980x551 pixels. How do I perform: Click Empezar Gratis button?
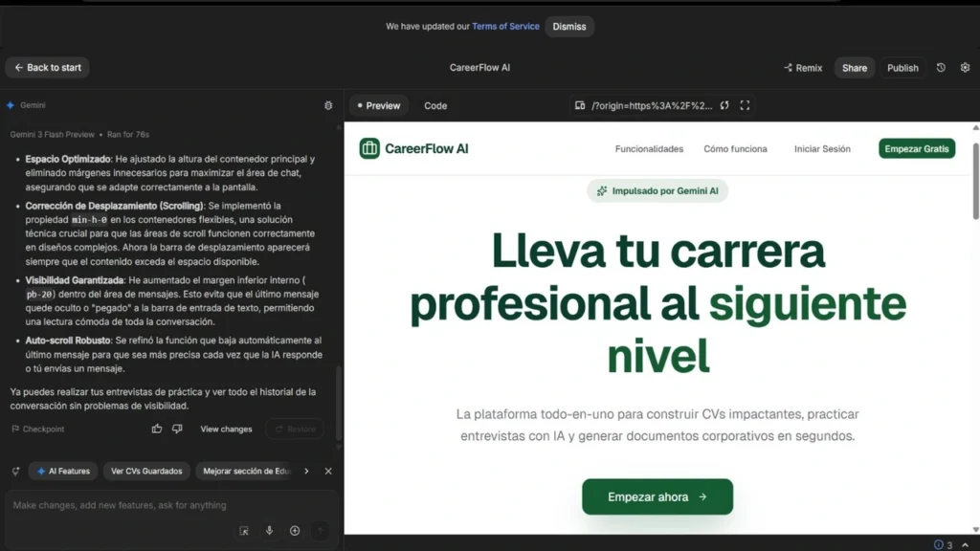click(916, 148)
